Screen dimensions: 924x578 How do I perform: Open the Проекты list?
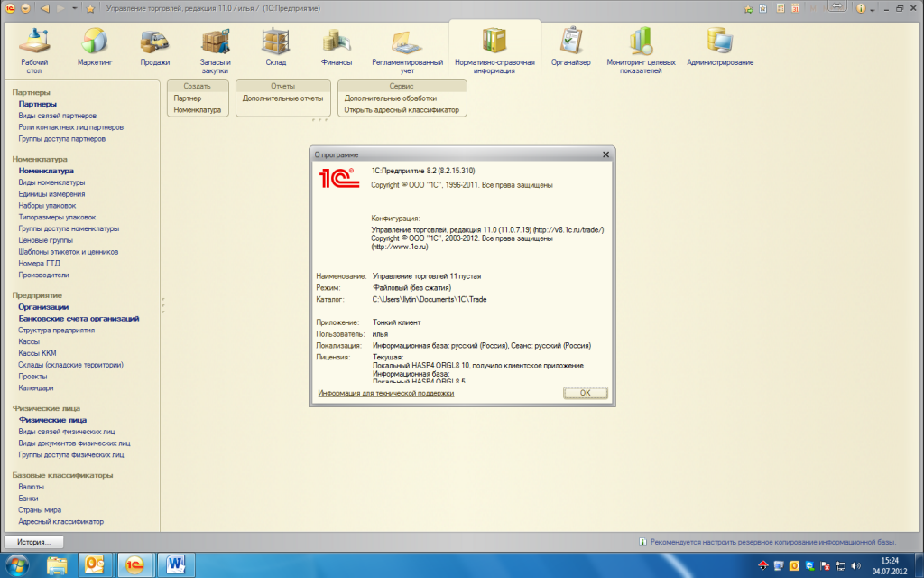coord(32,377)
